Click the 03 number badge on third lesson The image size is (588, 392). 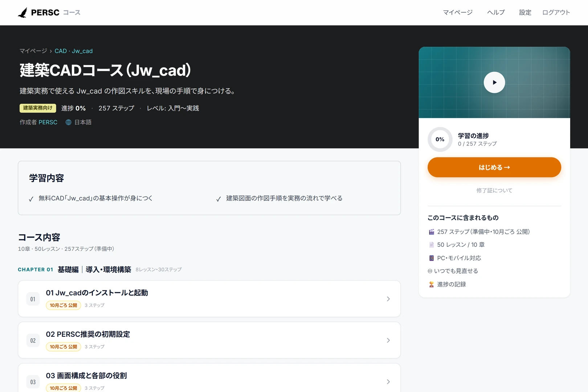tap(33, 382)
